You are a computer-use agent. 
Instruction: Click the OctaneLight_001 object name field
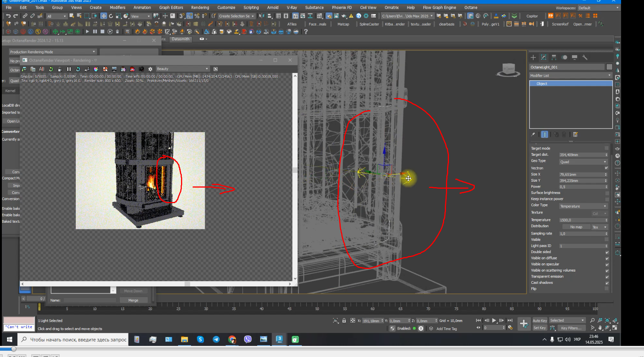pyautogui.click(x=567, y=67)
